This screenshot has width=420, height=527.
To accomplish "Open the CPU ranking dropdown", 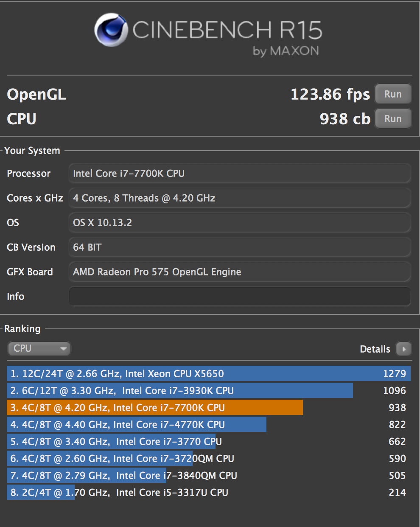I will (39, 348).
